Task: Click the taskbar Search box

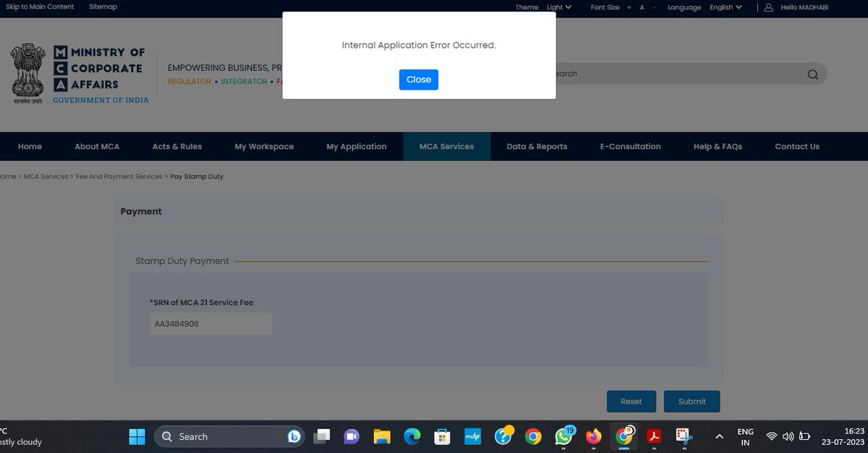Action: (229, 436)
